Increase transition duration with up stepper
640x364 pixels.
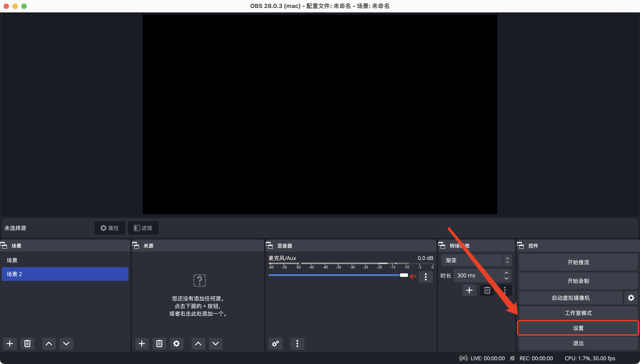pyautogui.click(x=506, y=273)
